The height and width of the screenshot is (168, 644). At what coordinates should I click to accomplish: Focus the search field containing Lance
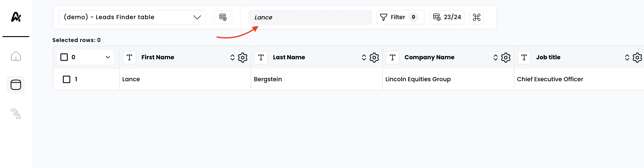(310, 17)
